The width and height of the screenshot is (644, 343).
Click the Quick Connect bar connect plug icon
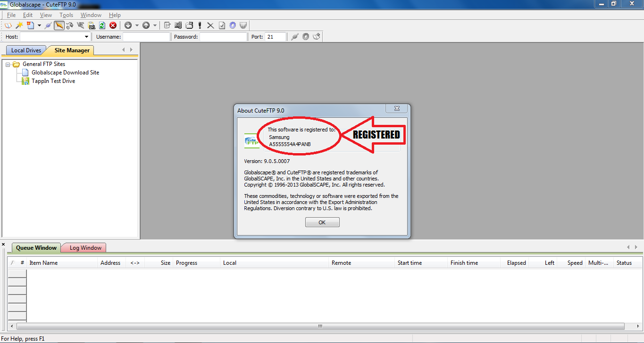coord(295,37)
